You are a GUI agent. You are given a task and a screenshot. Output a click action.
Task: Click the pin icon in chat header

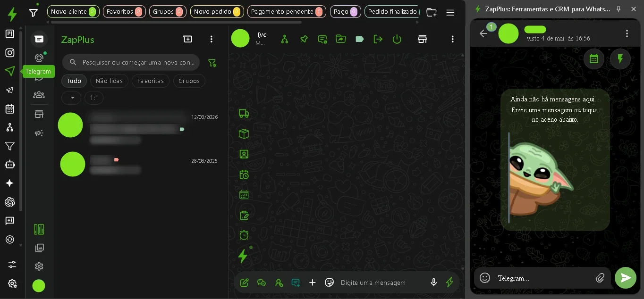tap(304, 39)
